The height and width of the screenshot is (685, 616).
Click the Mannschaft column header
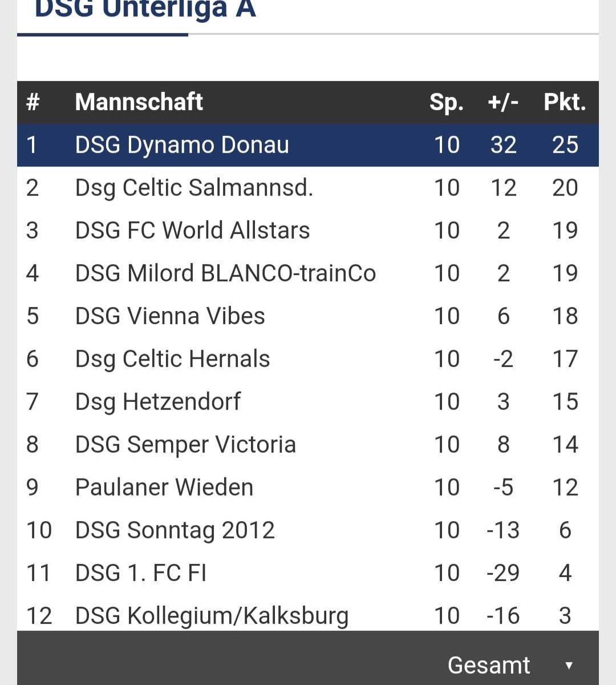[139, 102]
